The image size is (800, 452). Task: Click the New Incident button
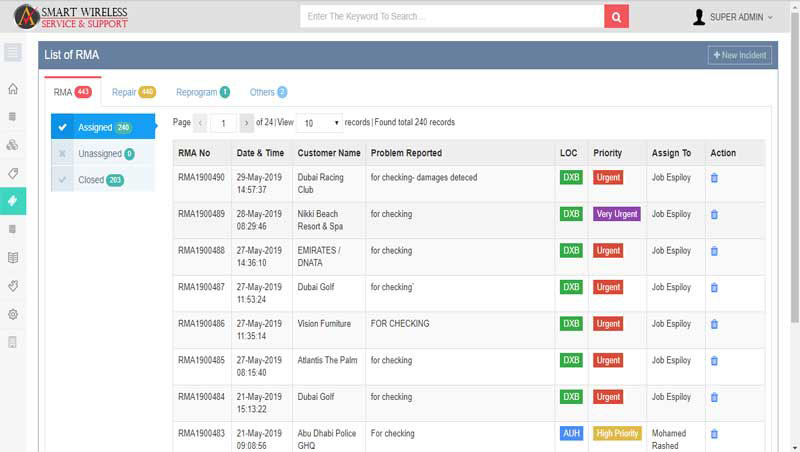point(739,56)
